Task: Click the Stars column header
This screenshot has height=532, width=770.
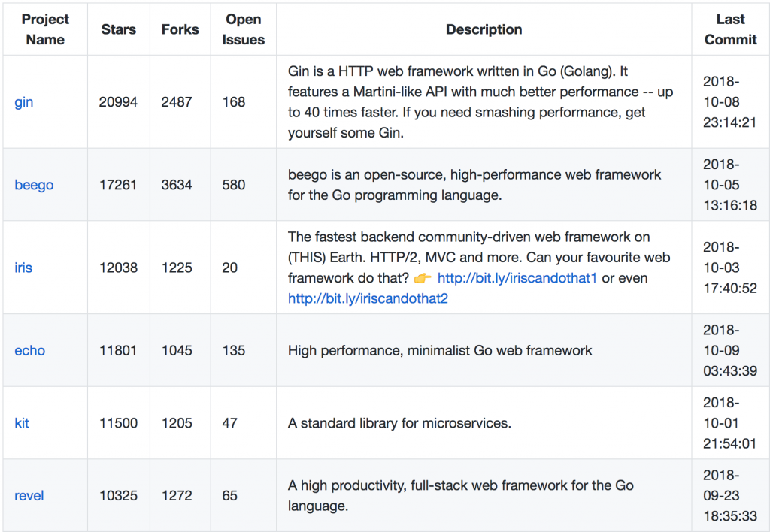Action: coord(119,29)
